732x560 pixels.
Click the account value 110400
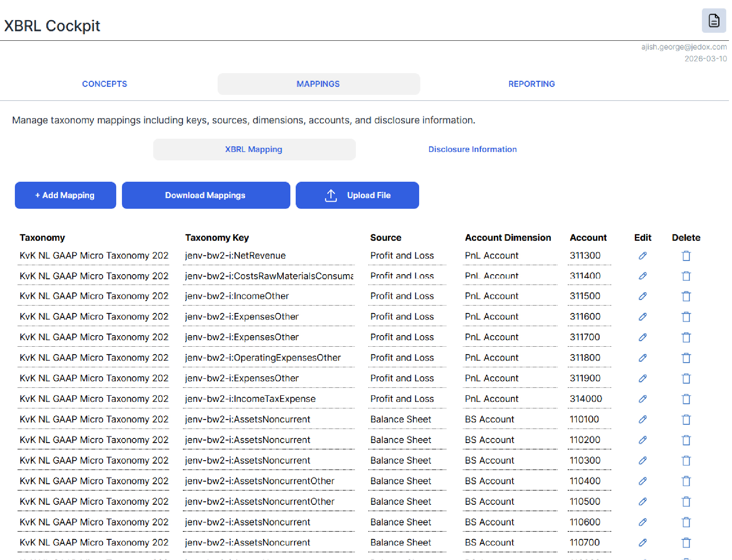pyautogui.click(x=585, y=481)
